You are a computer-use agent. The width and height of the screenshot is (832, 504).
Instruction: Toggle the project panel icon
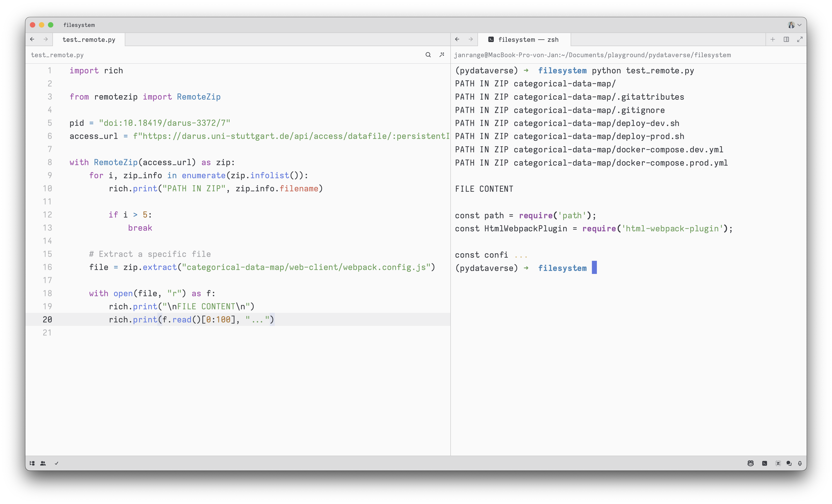[32, 463]
